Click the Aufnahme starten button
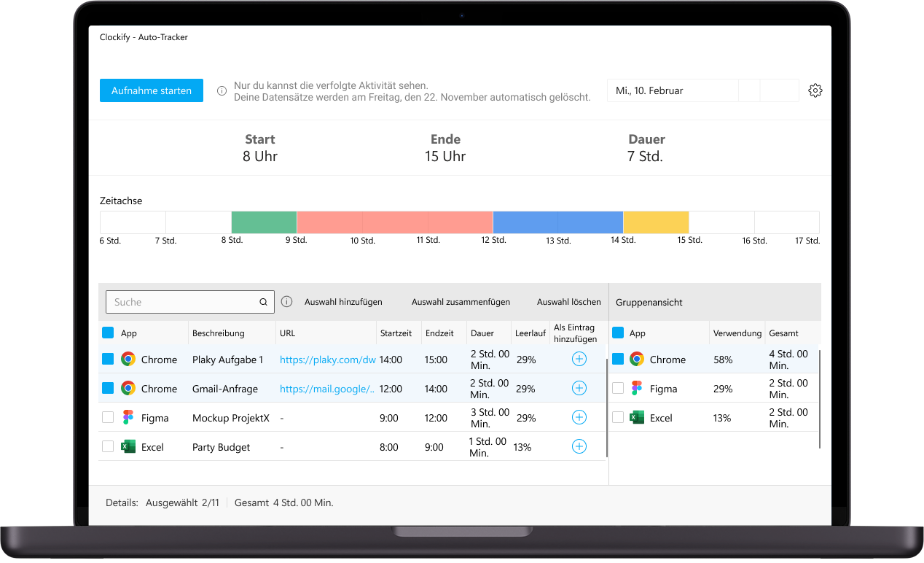924x563 pixels. click(151, 90)
